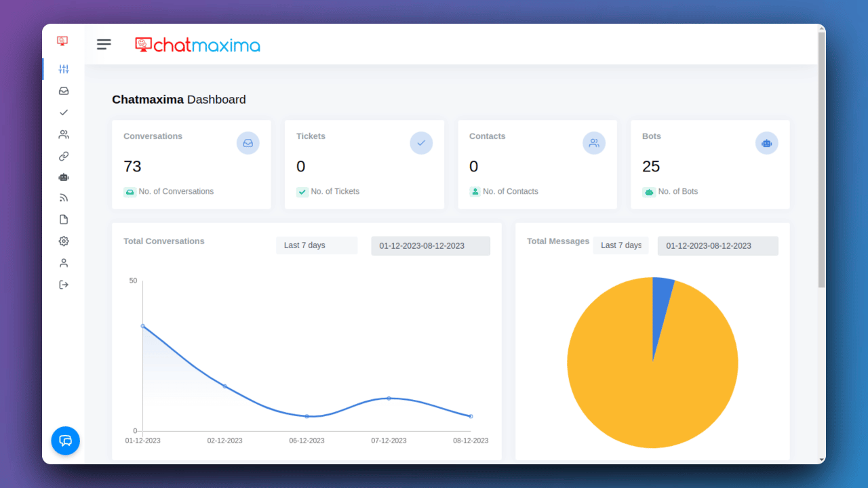Click the chatmaxima logo in header
The height and width of the screenshot is (488, 868).
click(x=197, y=45)
